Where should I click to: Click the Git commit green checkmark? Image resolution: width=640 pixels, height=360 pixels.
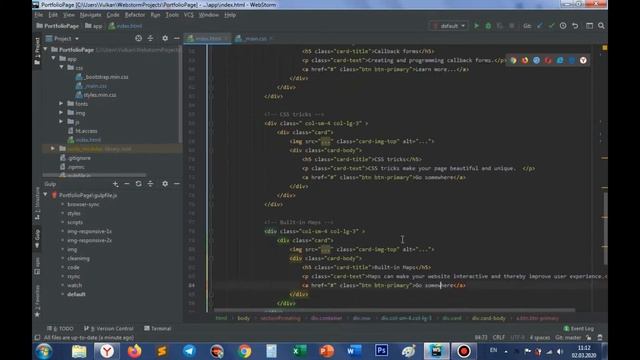point(551,26)
